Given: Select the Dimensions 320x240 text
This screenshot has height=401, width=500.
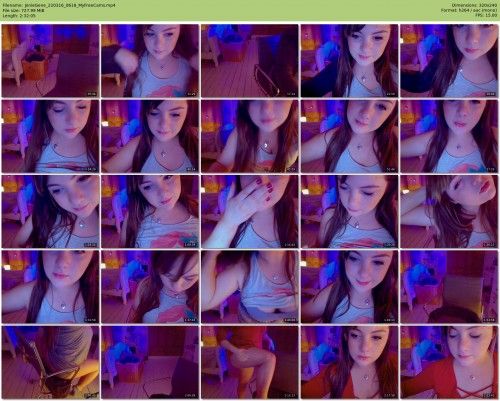Looking at the screenshot, I should coord(474,5).
